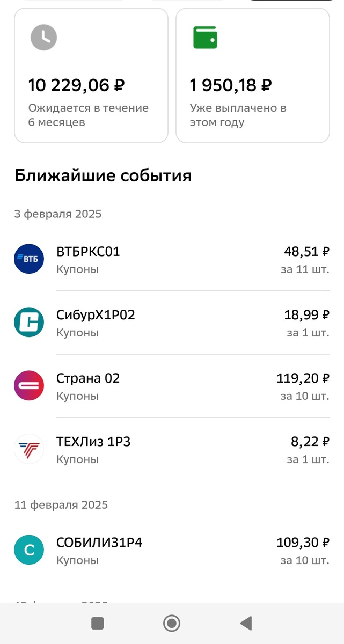The image size is (344, 644).
Task: Open the ВТБРКС01 coupon entry
Action: pyautogui.click(x=172, y=259)
